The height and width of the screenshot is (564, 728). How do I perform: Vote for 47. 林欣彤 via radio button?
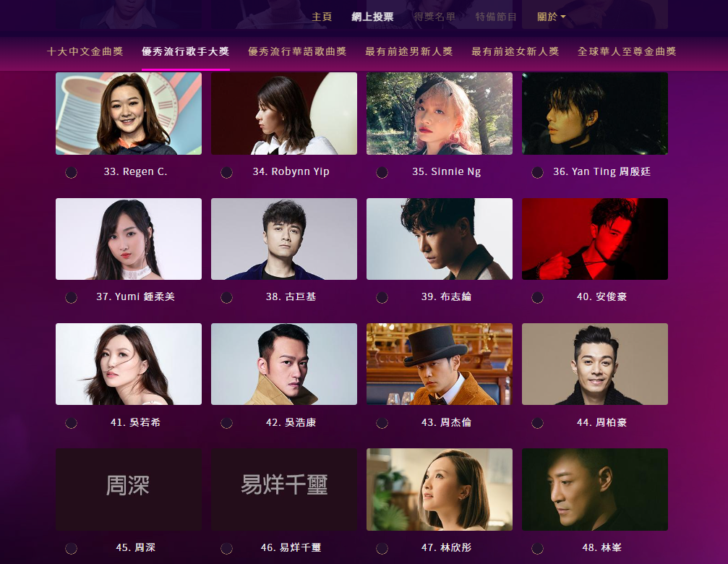pyautogui.click(x=382, y=549)
